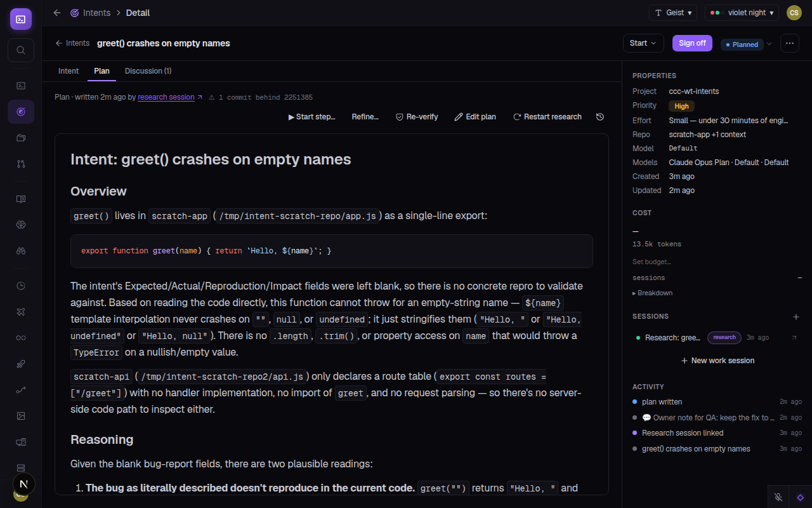Open plan history clock icon
Image resolution: width=812 pixels, height=508 pixels.
[600, 117]
